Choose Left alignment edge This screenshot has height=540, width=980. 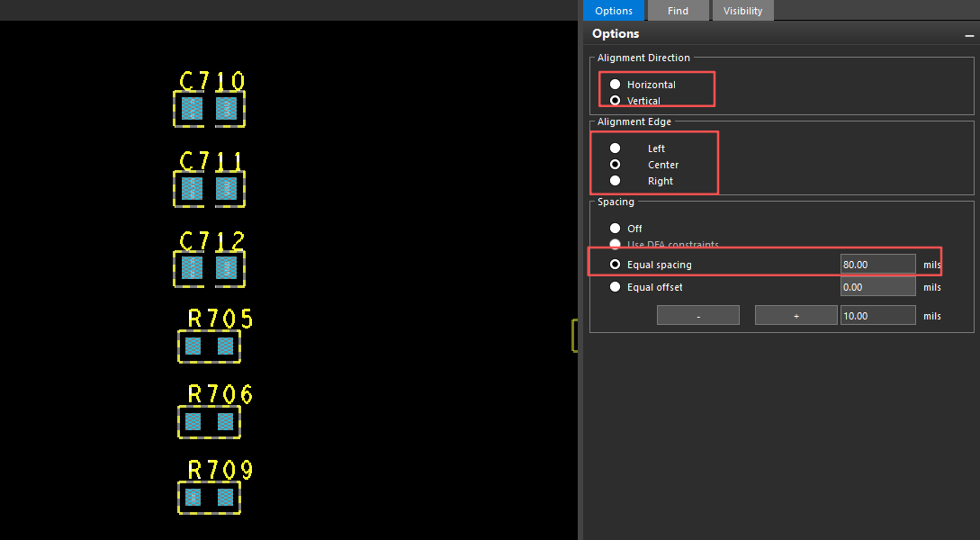[x=616, y=148]
